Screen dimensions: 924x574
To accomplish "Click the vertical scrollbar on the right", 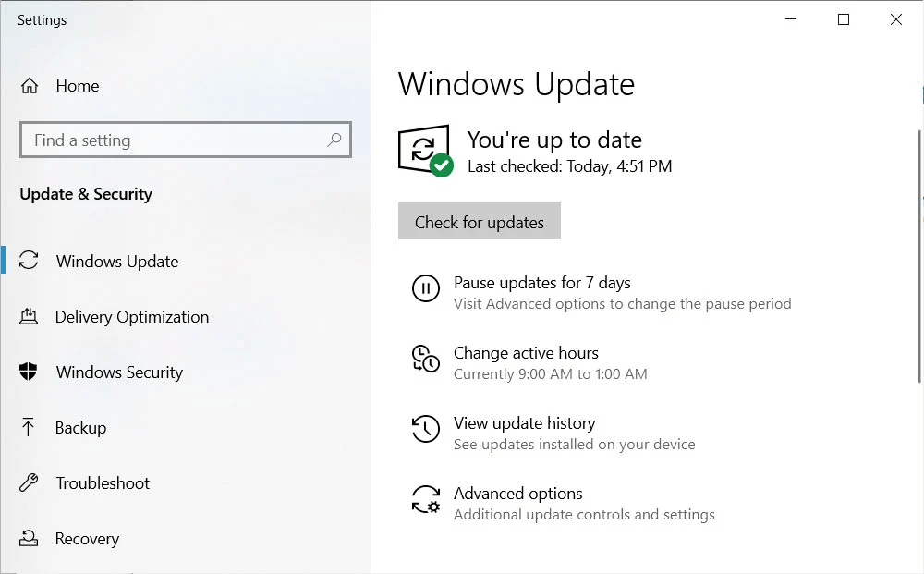I will coord(919,256).
